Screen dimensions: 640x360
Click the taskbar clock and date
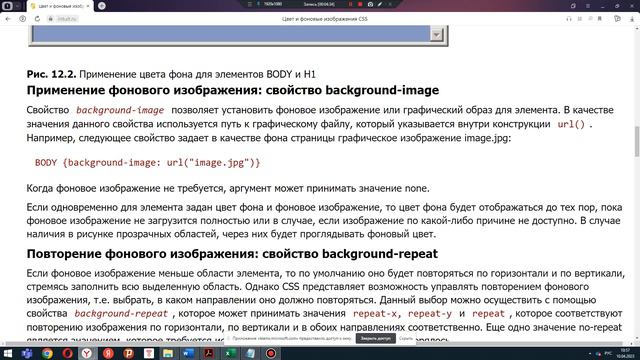coord(625,353)
